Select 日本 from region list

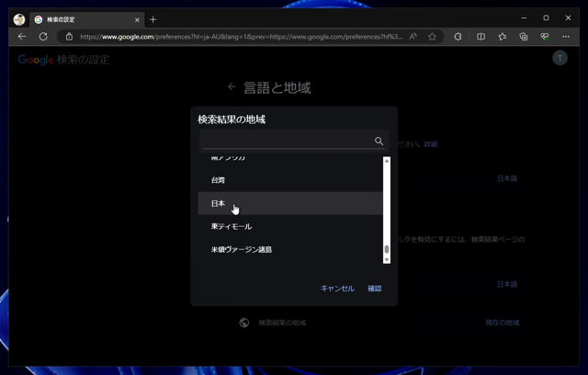290,203
